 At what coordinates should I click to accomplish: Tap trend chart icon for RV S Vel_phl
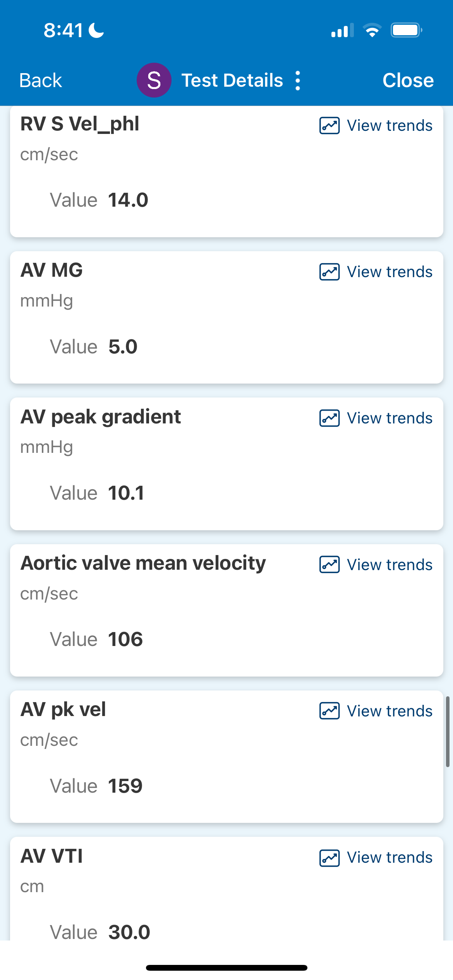tap(329, 125)
